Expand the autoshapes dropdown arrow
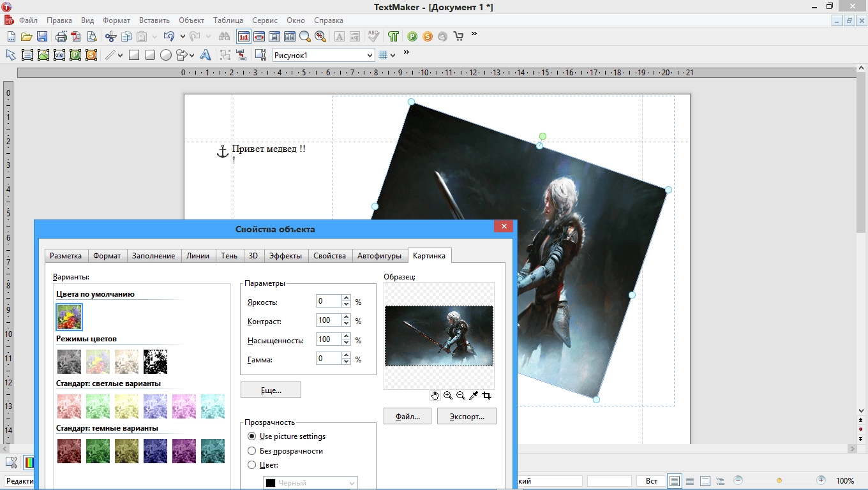This screenshot has width=868, height=490. pos(191,56)
